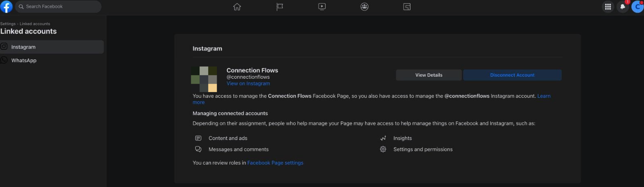Open the Watch video icon
Screen dimensions: 644x187
point(322,7)
